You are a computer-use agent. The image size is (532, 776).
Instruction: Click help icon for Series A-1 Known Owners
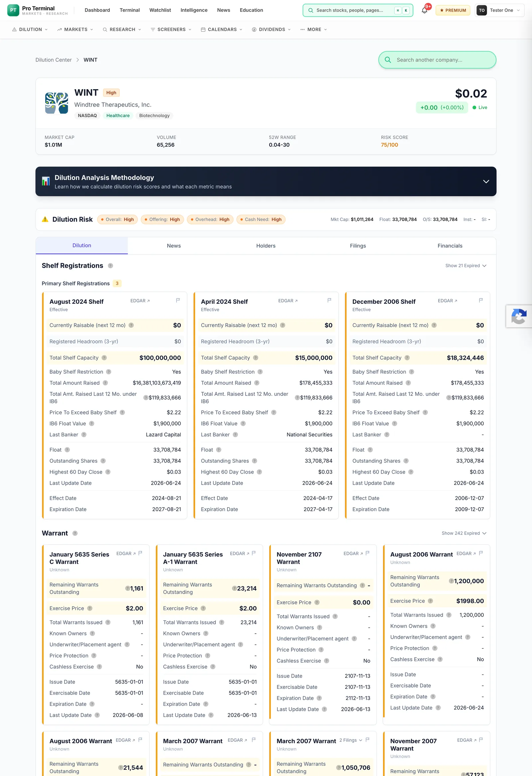(206, 633)
